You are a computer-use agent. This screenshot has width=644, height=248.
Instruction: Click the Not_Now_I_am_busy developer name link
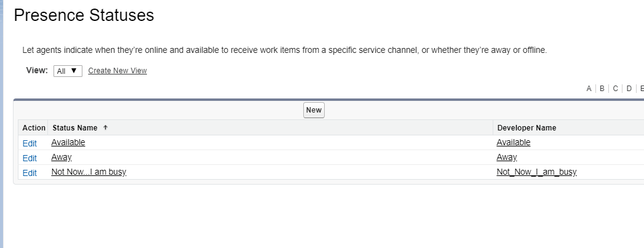536,172
